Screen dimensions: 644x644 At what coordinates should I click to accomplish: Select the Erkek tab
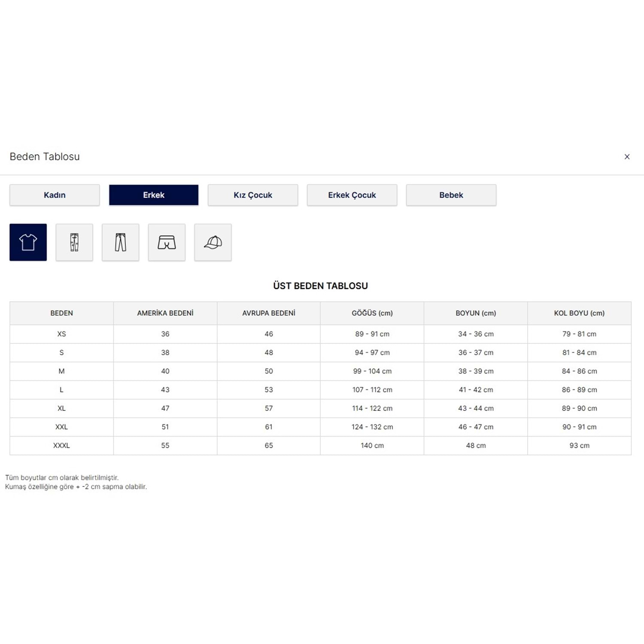pos(154,195)
